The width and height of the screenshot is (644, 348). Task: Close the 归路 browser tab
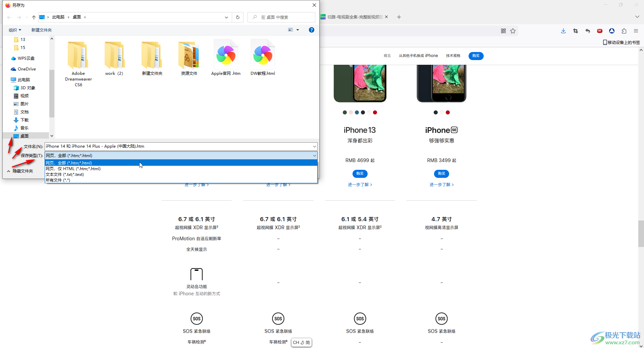[x=386, y=17]
